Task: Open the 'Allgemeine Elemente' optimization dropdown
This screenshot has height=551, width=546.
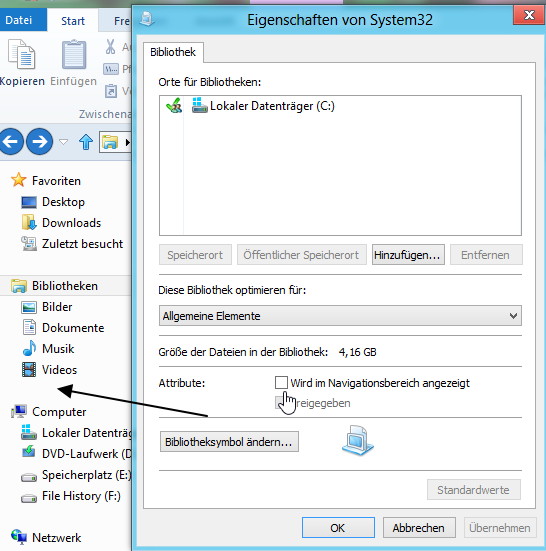Action: (340, 316)
